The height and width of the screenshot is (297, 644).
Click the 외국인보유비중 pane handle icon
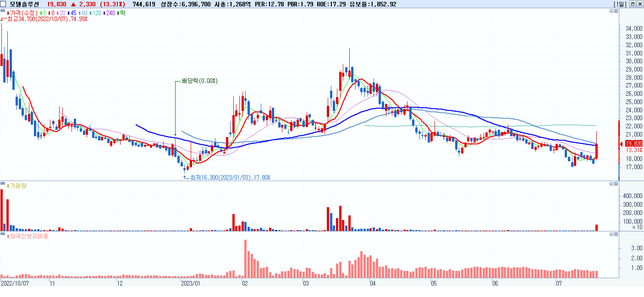(3, 234)
